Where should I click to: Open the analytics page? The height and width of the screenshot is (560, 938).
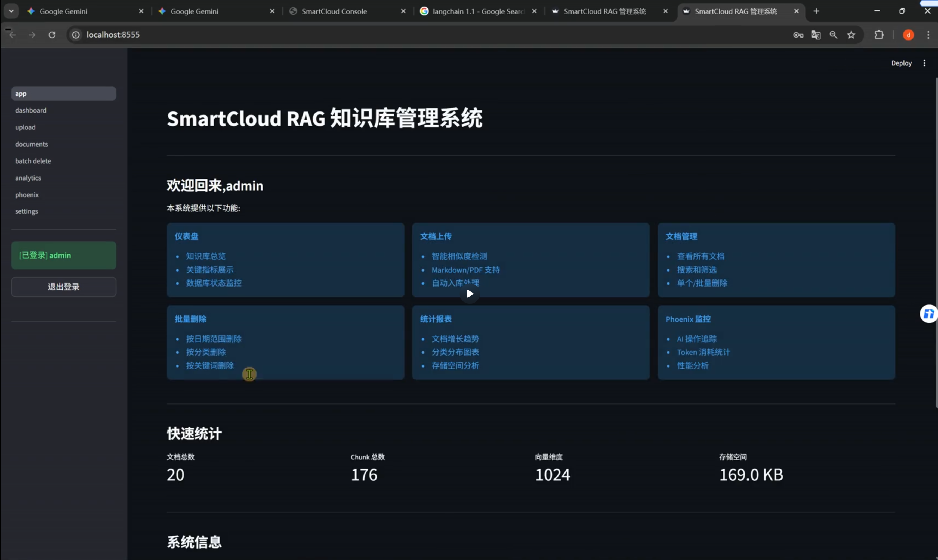point(63,178)
